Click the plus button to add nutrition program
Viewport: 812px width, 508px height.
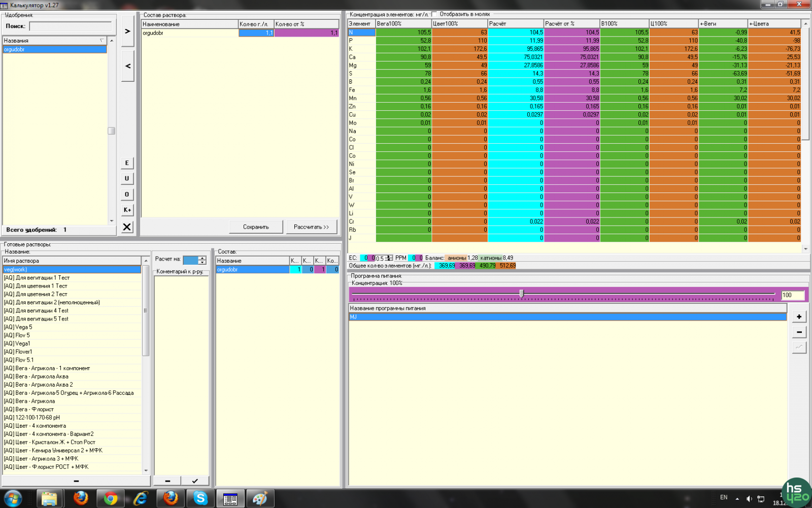coord(799,316)
